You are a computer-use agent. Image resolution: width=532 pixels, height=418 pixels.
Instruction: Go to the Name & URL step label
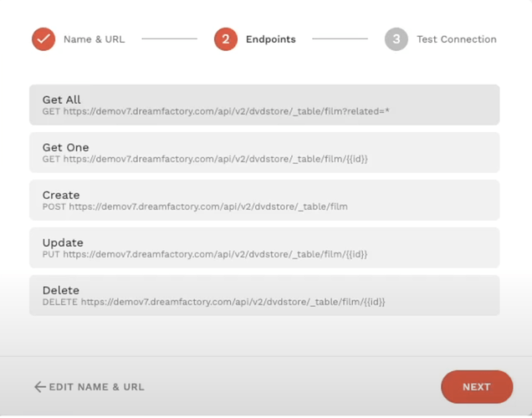[95, 39]
